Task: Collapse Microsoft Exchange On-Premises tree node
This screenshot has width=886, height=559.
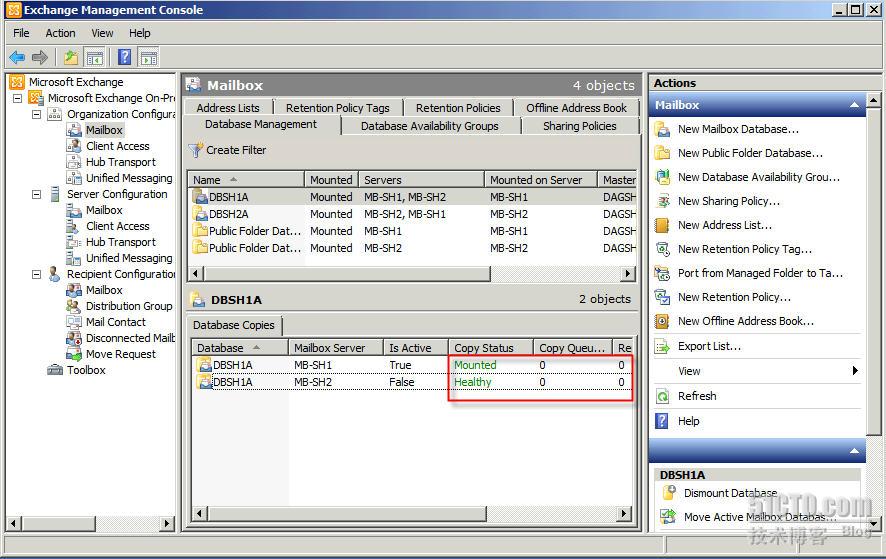Action: 18,98
